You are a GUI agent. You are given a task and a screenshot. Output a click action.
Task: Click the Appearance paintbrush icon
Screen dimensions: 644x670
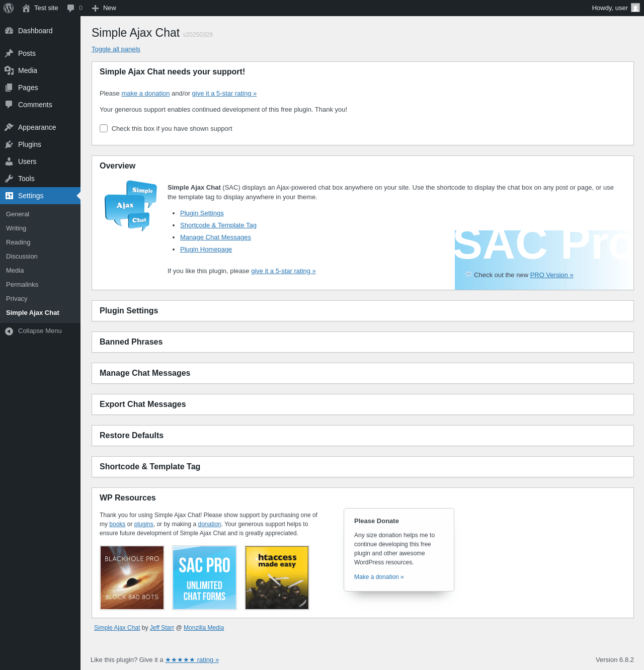tap(9, 127)
